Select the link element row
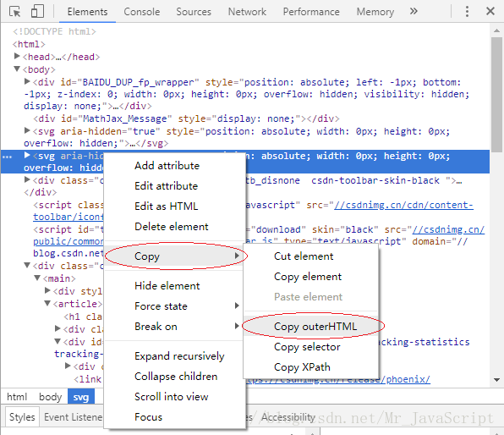Screen dimensions: 504x435 [x=88, y=379]
